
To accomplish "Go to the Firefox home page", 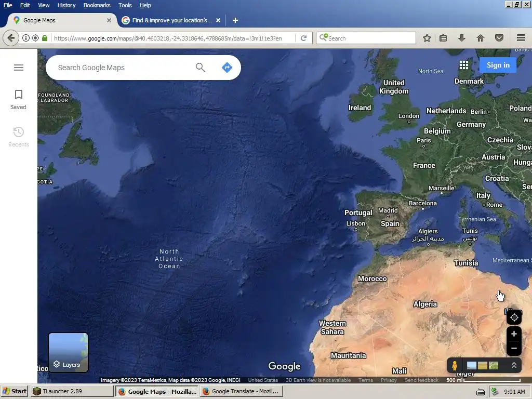I will point(481,38).
